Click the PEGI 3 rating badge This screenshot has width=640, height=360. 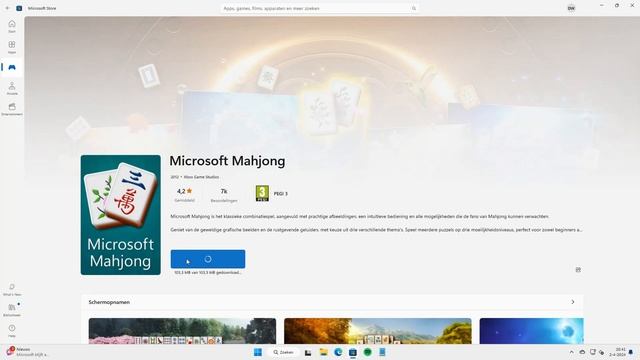262,193
